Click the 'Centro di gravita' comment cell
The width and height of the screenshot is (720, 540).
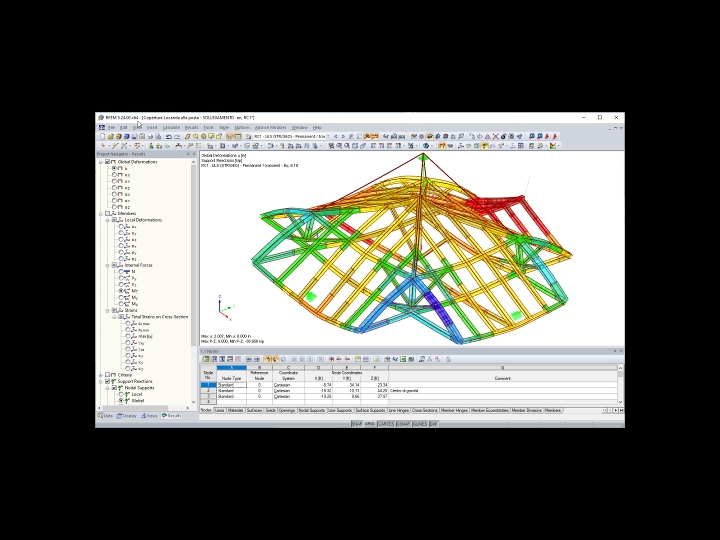point(503,391)
